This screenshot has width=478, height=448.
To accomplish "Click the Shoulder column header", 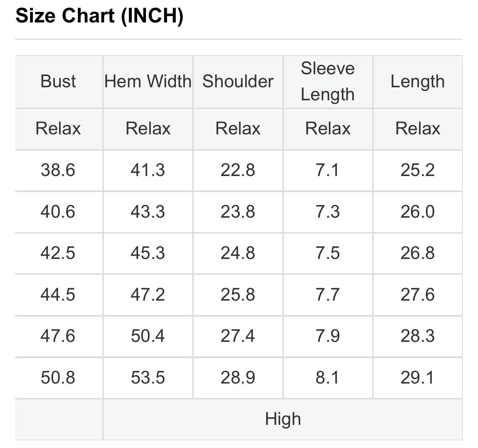I will pos(238,81).
